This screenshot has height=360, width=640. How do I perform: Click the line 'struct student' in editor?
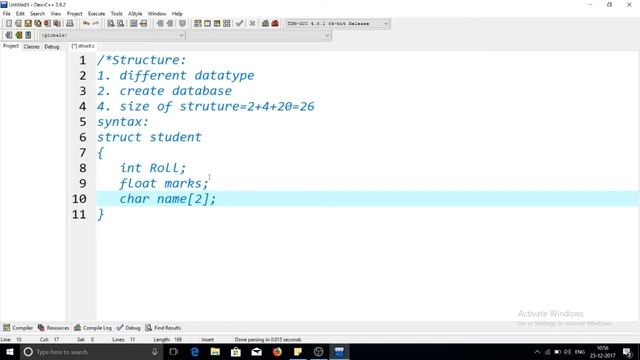pos(149,137)
